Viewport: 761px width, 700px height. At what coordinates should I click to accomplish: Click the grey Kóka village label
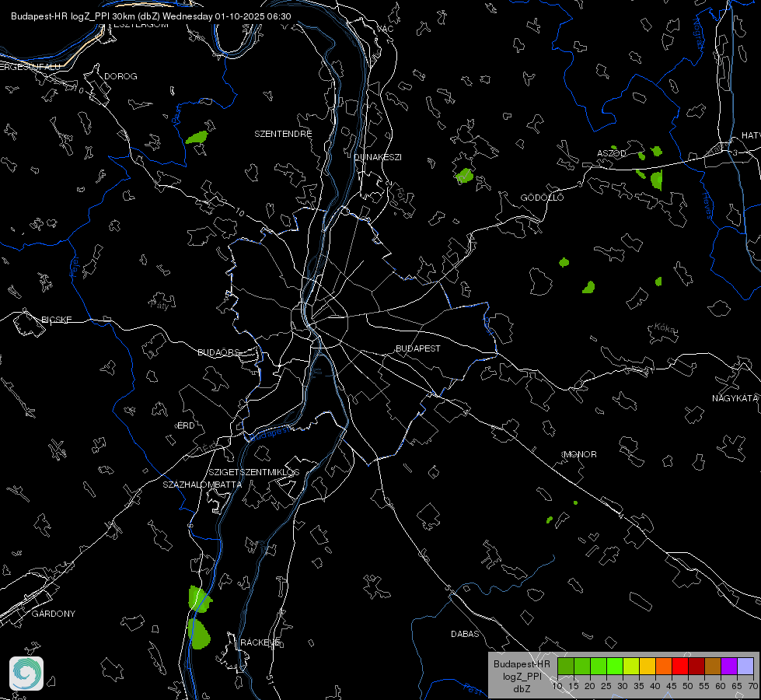[x=665, y=328]
